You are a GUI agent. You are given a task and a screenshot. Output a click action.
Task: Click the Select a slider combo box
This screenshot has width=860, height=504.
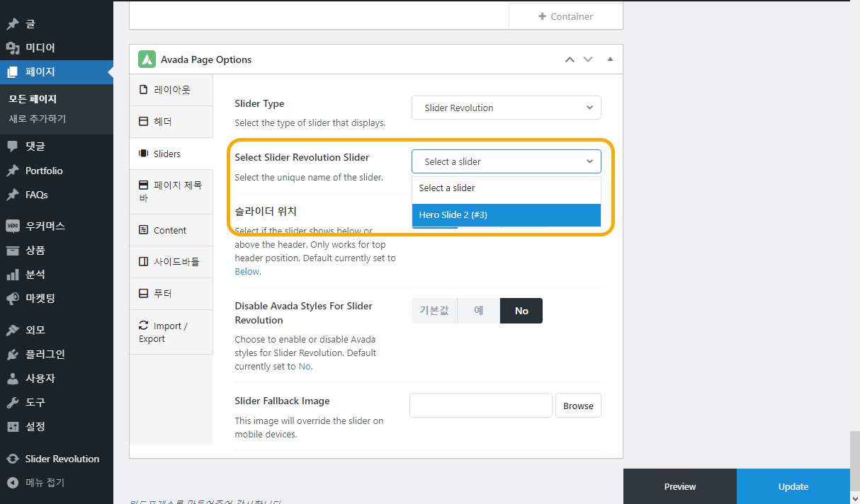point(507,161)
